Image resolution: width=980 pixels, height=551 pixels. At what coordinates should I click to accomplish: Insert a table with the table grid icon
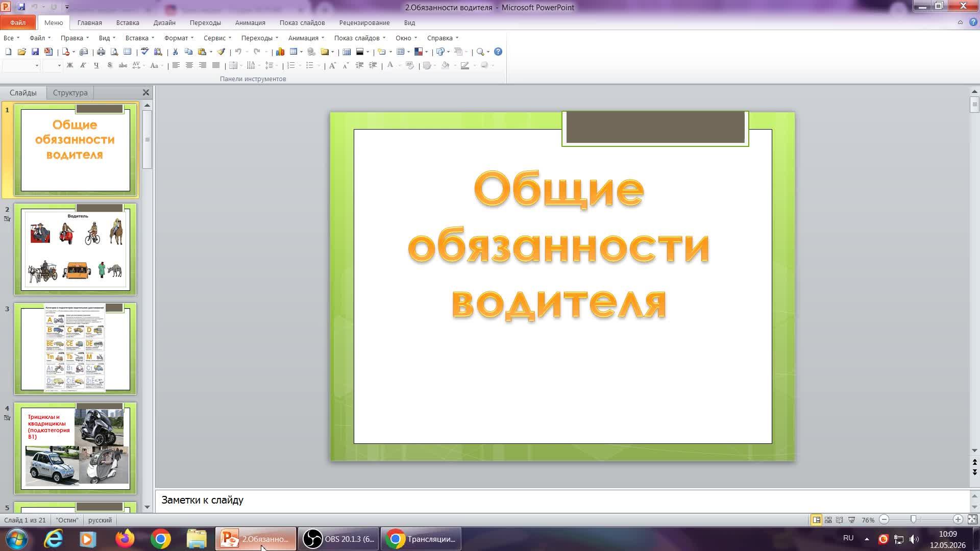[x=293, y=52]
